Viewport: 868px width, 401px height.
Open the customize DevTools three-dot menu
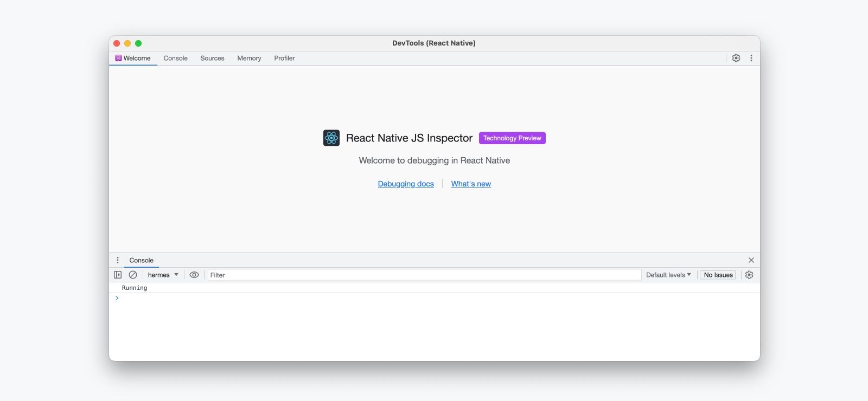click(x=751, y=58)
